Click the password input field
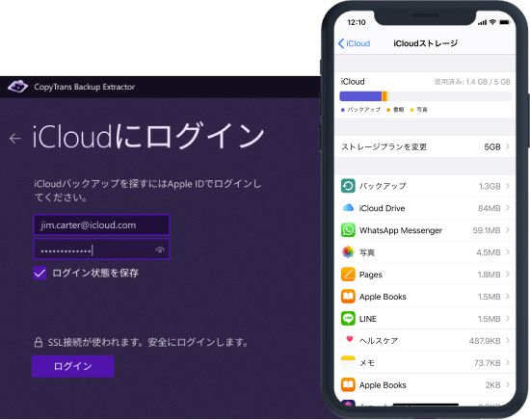This screenshot has width=530, height=420. (x=101, y=249)
